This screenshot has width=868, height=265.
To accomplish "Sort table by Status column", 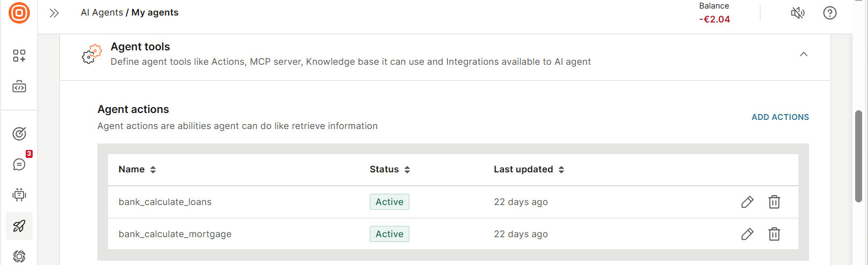I will pos(407,170).
